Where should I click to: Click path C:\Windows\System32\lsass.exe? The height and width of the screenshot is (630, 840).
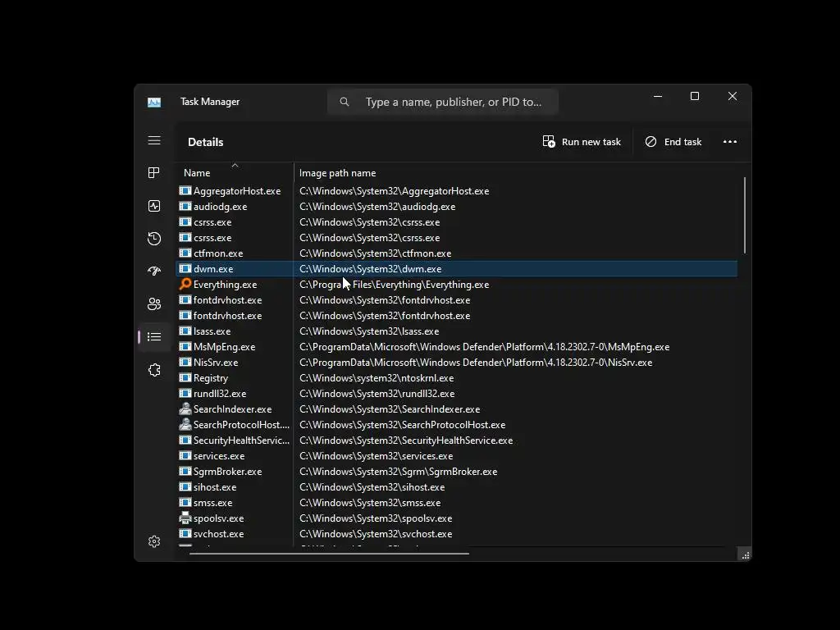pos(369,331)
